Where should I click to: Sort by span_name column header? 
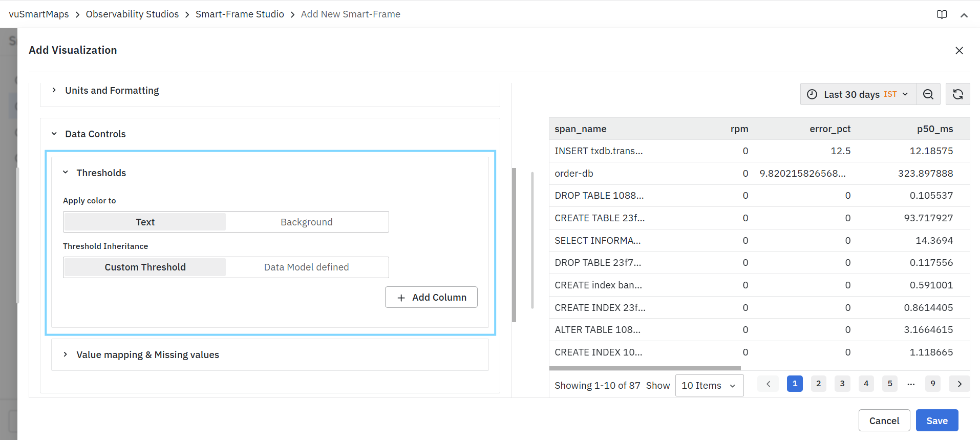pos(581,129)
